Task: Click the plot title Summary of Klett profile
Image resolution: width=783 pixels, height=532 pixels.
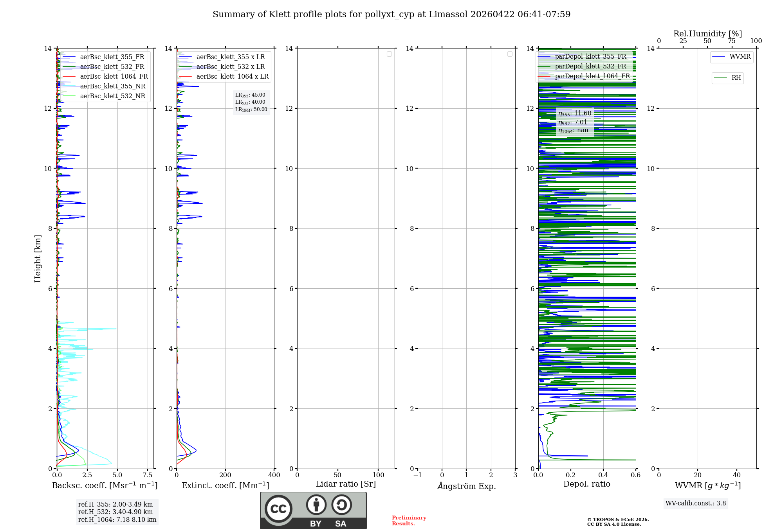Action: [x=391, y=14]
